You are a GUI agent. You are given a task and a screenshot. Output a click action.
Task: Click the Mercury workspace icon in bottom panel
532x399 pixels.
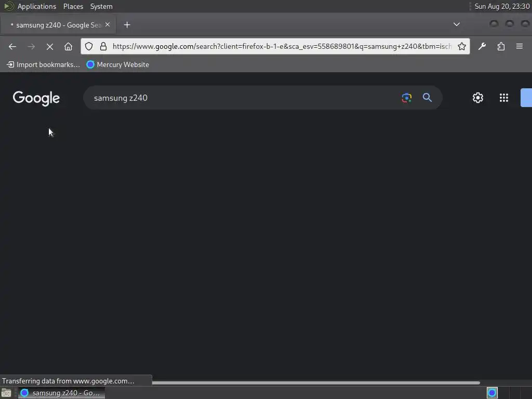[x=492, y=393]
